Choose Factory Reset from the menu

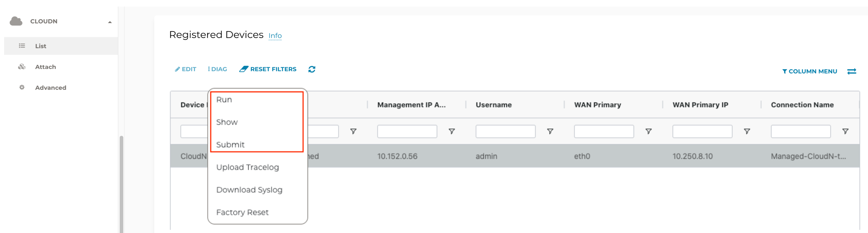pyautogui.click(x=242, y=212)
